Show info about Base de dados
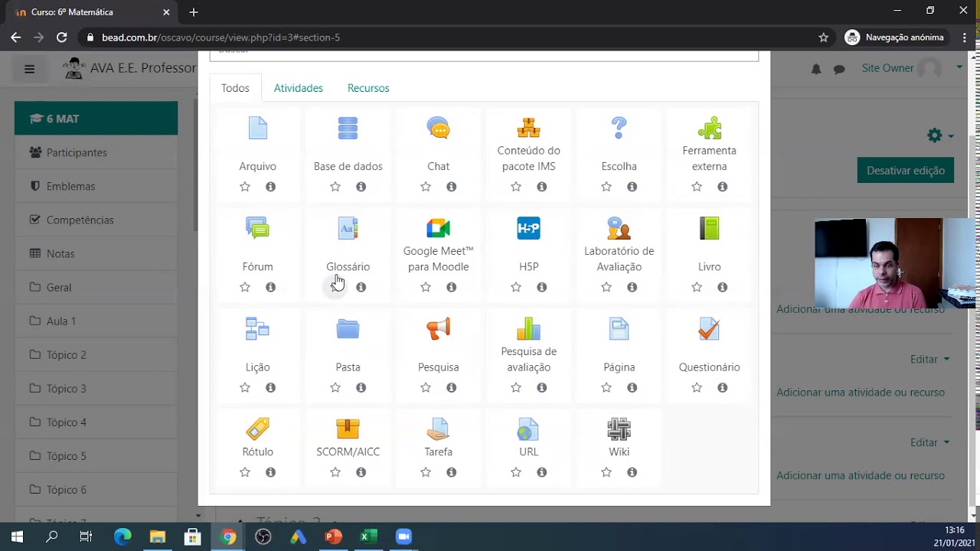Image resolution: width=980 pixels, height=551 pixels. (x=361, y=187)
